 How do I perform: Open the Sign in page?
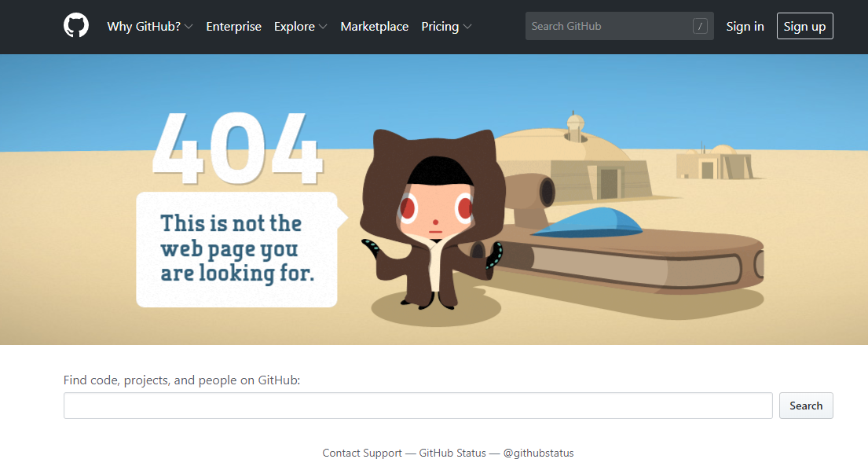point(745,27)
